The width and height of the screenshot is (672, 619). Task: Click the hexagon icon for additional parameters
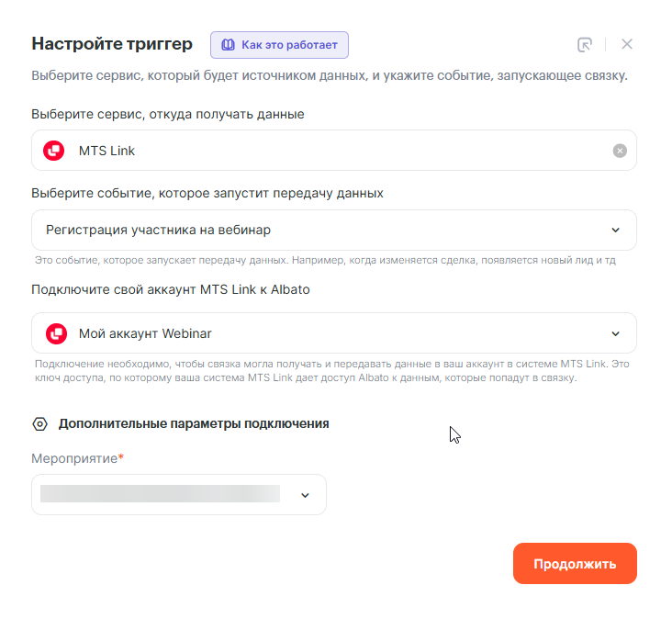[39, 424]
